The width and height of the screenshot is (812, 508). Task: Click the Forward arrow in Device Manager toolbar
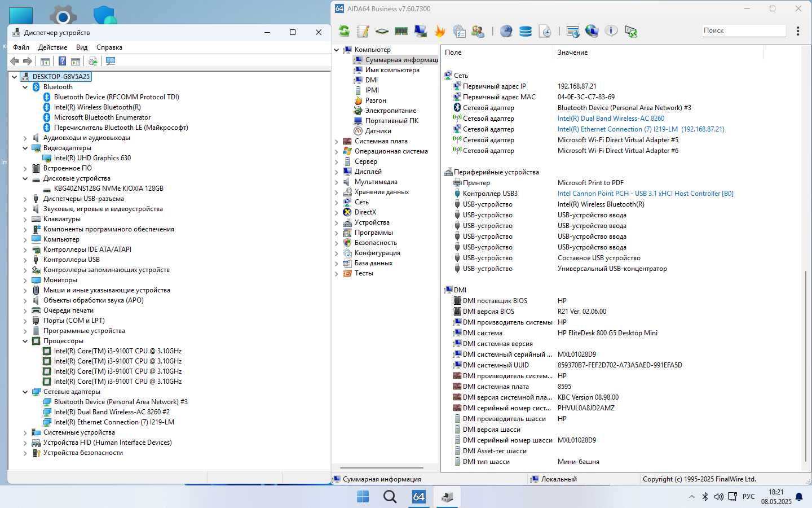click(27, 61)
